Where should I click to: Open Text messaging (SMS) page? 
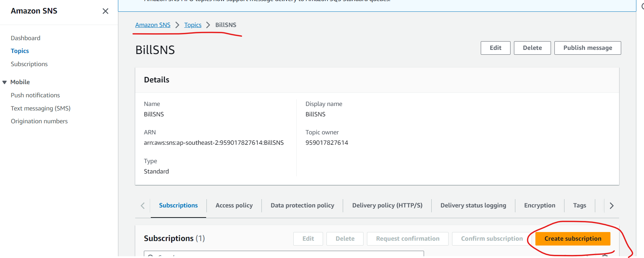click(40, 108)
